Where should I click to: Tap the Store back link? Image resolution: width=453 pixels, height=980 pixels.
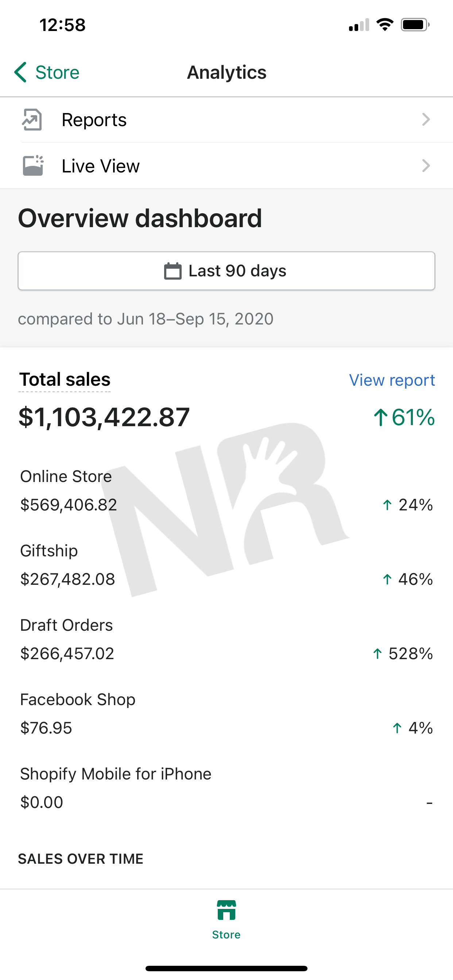point(58,72)
